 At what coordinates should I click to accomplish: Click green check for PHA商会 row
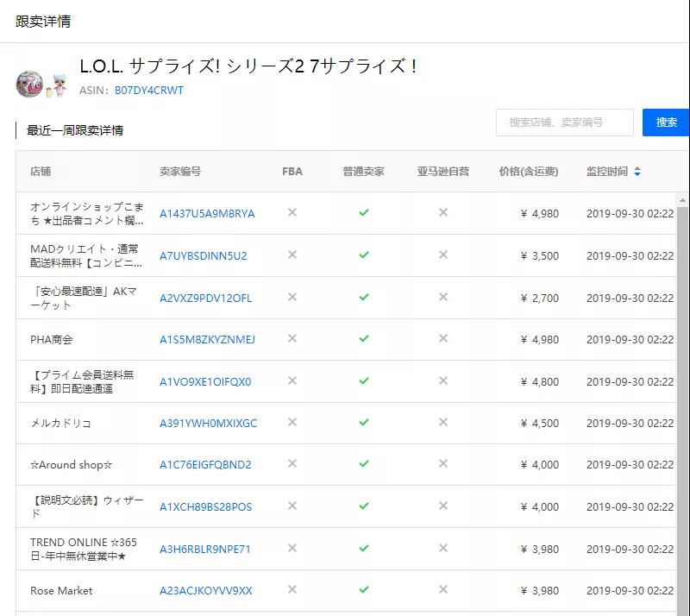coord(363,338)
